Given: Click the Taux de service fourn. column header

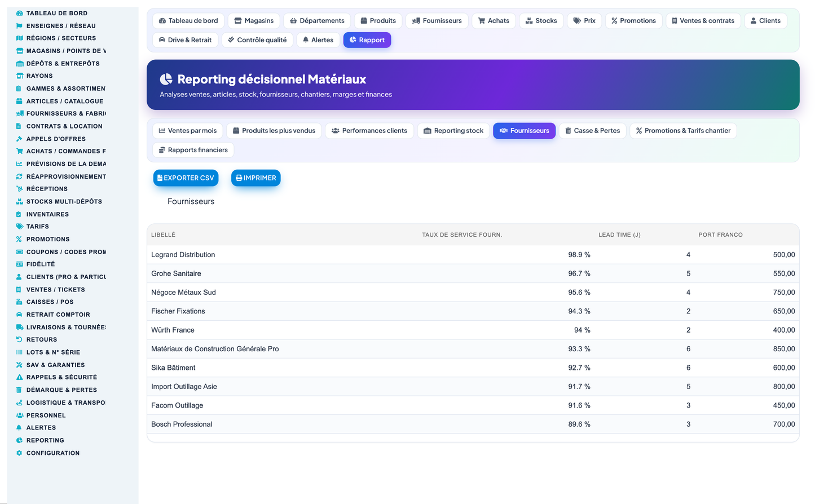Looking at the screenshot, I should click(462, 235).
